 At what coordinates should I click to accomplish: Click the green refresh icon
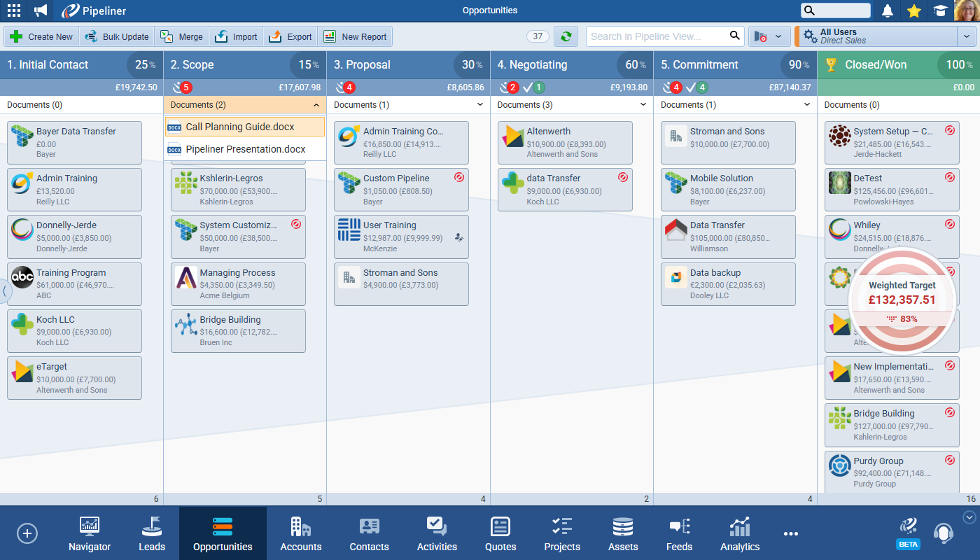(566, 36)
